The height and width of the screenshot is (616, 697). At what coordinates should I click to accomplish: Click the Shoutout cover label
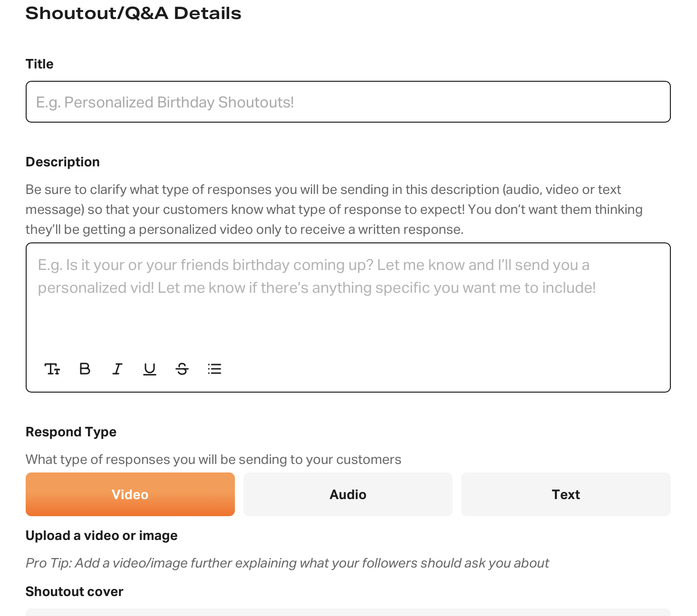[x=74, y=592]
